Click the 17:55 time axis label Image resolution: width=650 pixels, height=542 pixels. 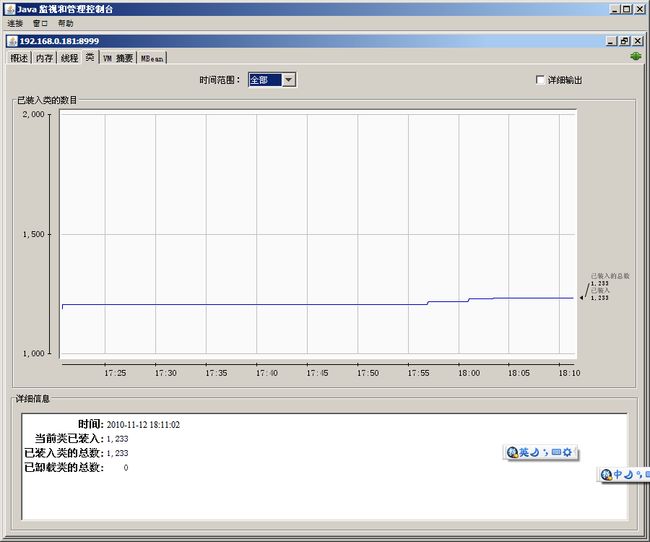coord(418,373)
